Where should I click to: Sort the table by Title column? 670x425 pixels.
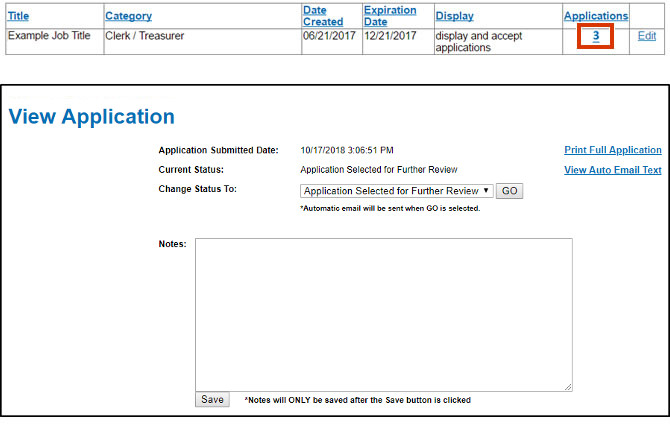pos(18,16)
